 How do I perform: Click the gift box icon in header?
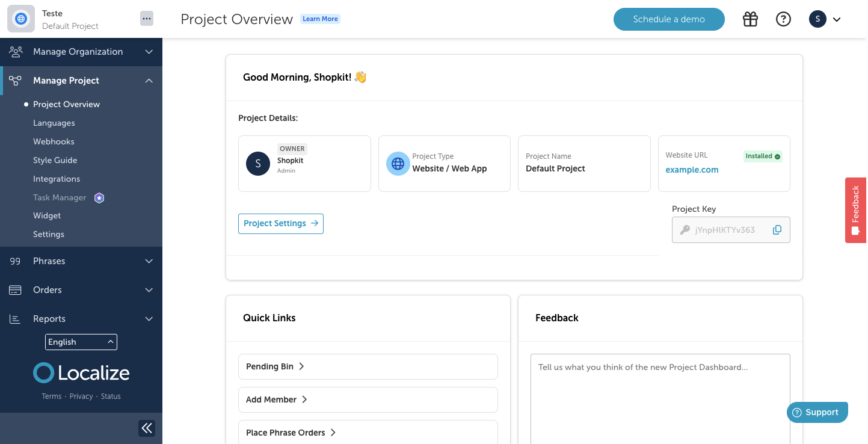click(x=750, y=19)
